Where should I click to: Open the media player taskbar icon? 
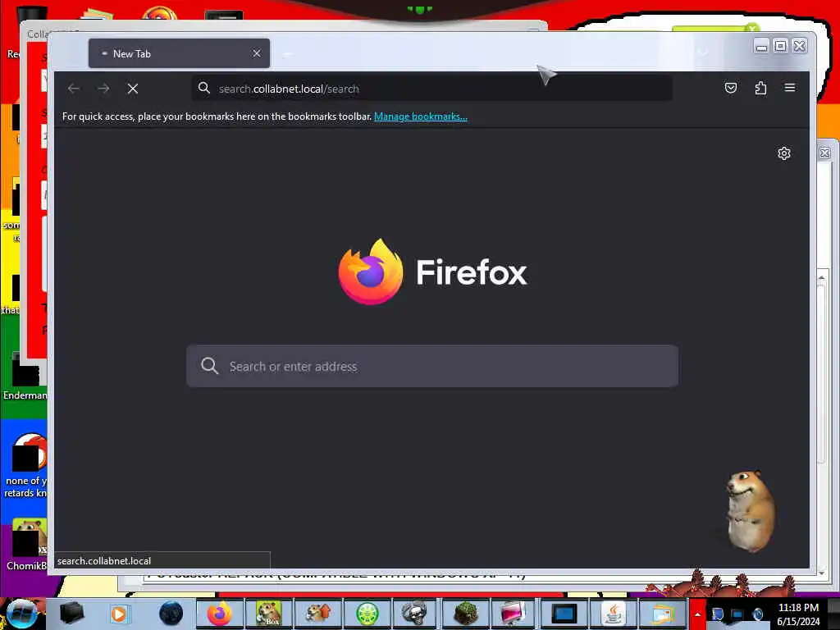coord(119,614)
